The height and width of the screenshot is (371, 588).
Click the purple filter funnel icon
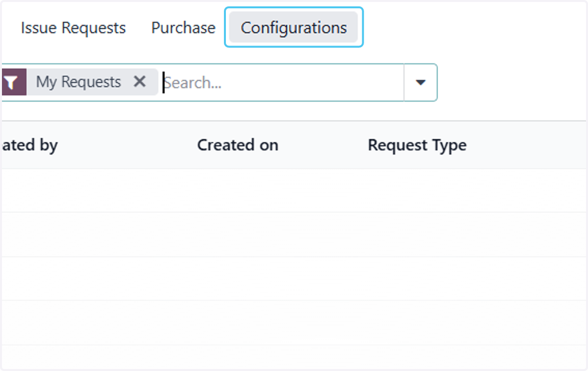(13, 82)
